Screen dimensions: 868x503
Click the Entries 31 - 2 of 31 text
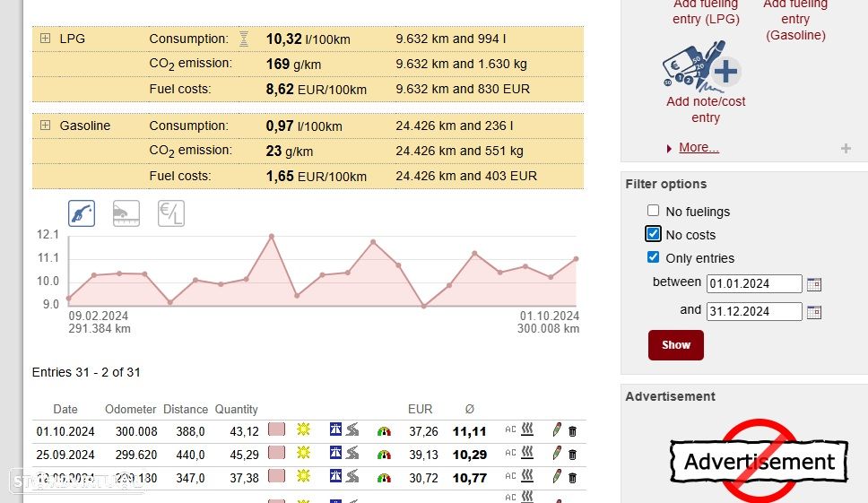point(86,372)
